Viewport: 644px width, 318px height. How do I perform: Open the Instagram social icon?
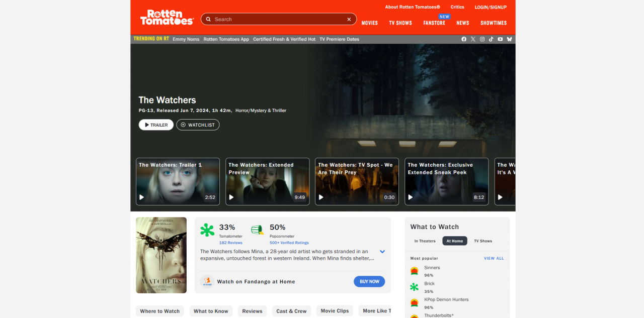tap(482, 39)
